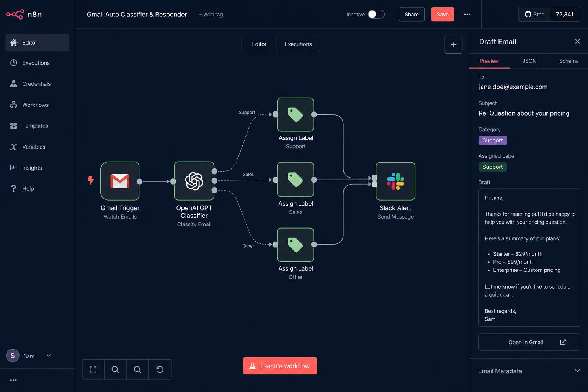Image resolution: width=588 pixels, height=392 pixels.
Task: Click the draft email body text box
Action: tap(529, 258)
